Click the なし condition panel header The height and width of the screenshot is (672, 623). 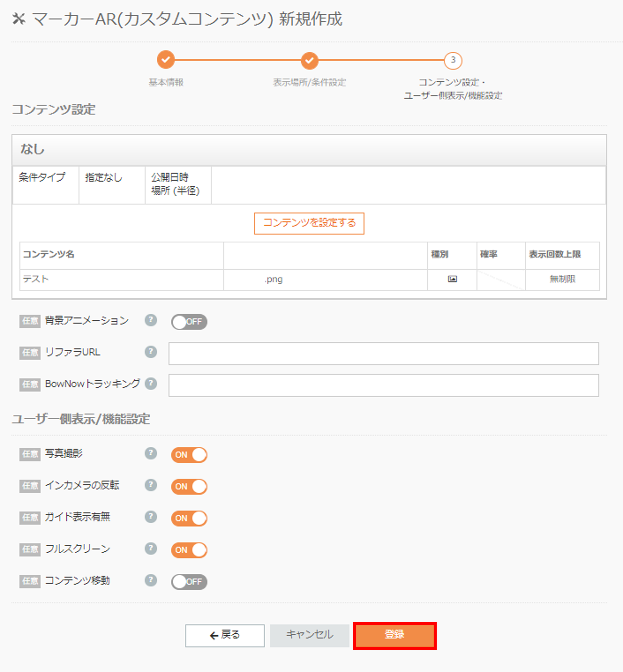(309, 150)
